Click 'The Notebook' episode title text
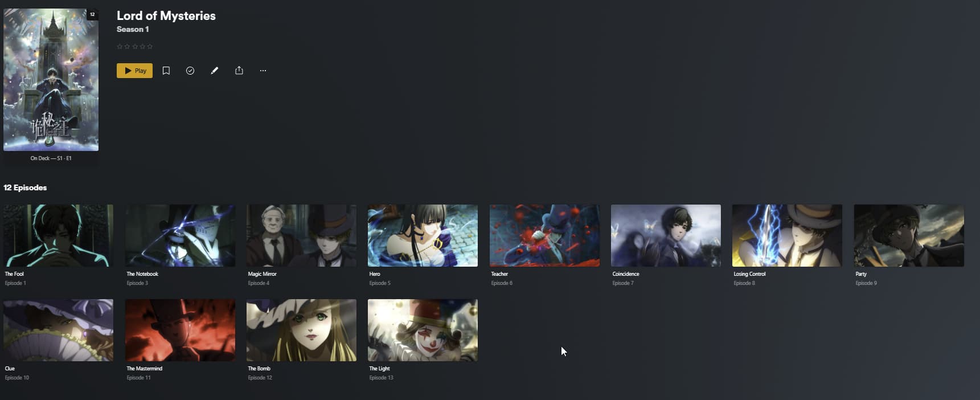The height and width of the screenshot is (400, 980). 142,274
